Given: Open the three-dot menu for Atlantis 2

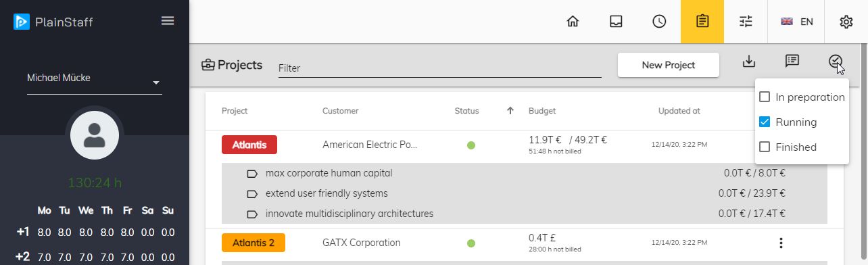Looking at the screenshot, I should point(781,243).
